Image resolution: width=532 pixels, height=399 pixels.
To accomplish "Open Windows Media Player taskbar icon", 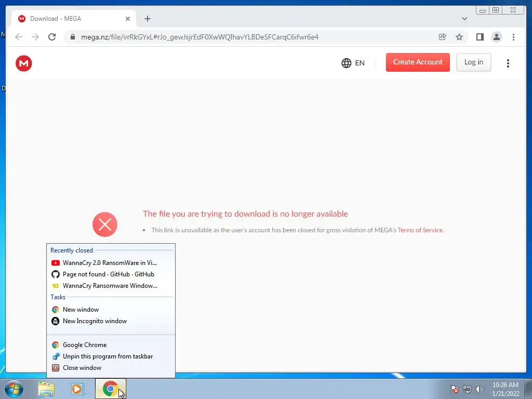I will click(x=78, y=389).
